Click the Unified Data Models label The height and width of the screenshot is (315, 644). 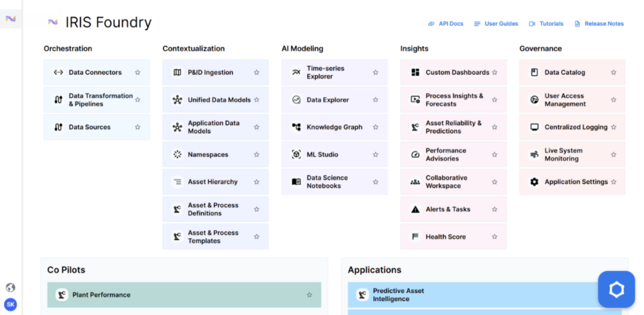219,100
